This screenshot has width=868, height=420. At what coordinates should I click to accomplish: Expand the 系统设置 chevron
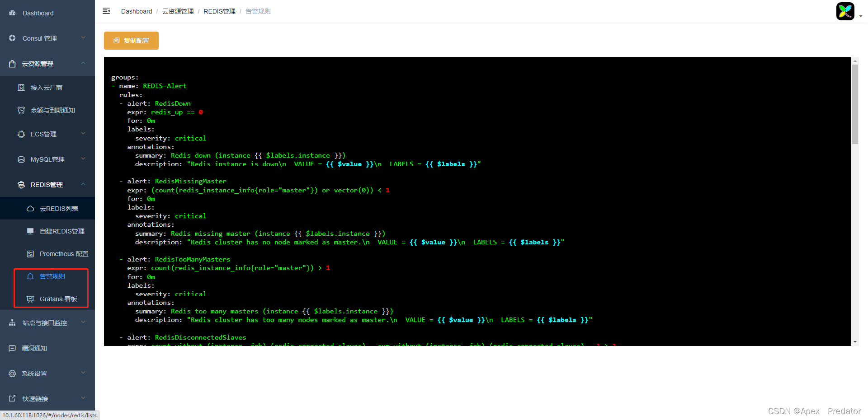[83, 373]
